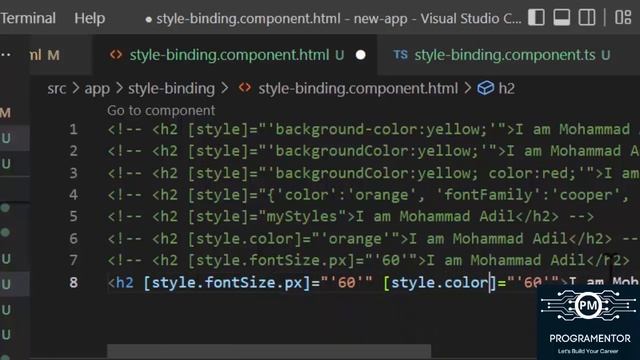Open the sidebar more actions ellipsis
This screenshot has height=360, width=640.
(6, 54)
